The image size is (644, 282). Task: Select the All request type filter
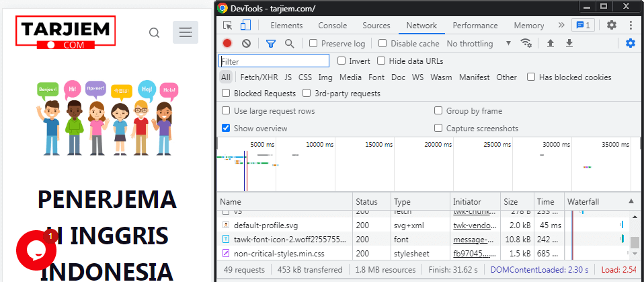tap(226, 77)
